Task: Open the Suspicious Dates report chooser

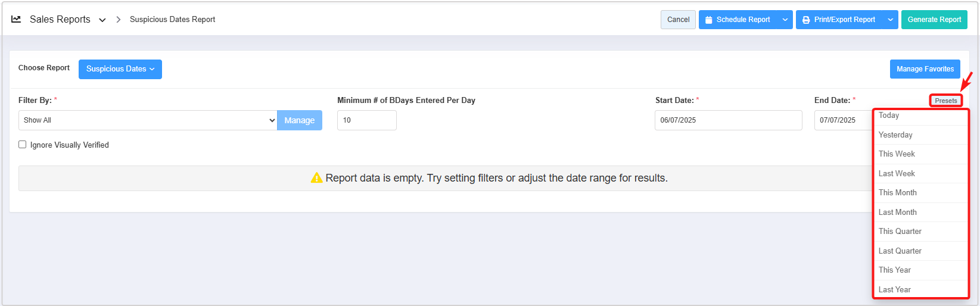Action: pos(120,69)
